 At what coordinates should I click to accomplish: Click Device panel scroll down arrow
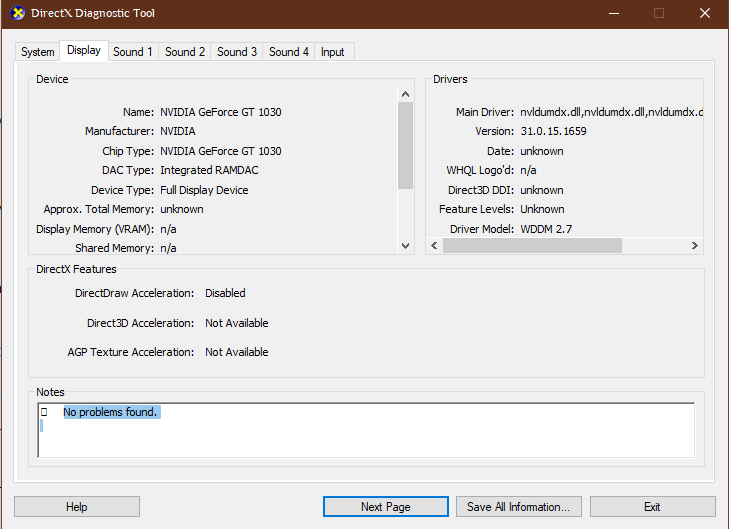[405, 245]
